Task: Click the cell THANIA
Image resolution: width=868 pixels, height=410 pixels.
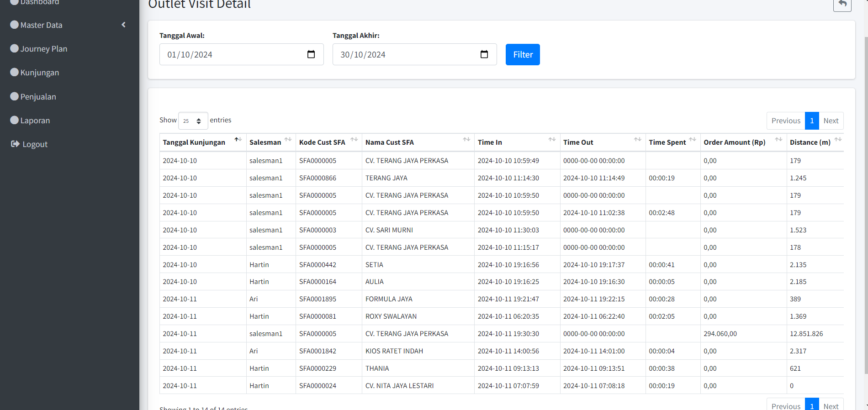Action: point(377,368)
